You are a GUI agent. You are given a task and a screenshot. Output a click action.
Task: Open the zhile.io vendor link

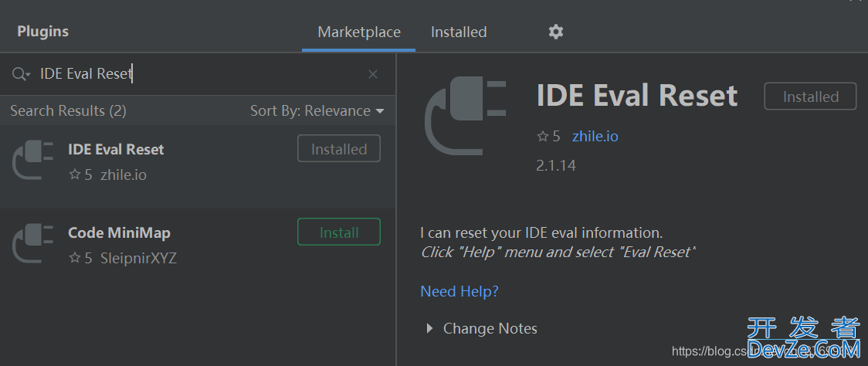595,136
